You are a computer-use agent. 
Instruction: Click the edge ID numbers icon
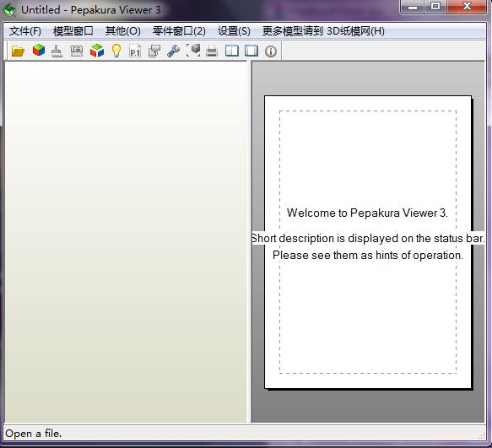tap(77, 51)
